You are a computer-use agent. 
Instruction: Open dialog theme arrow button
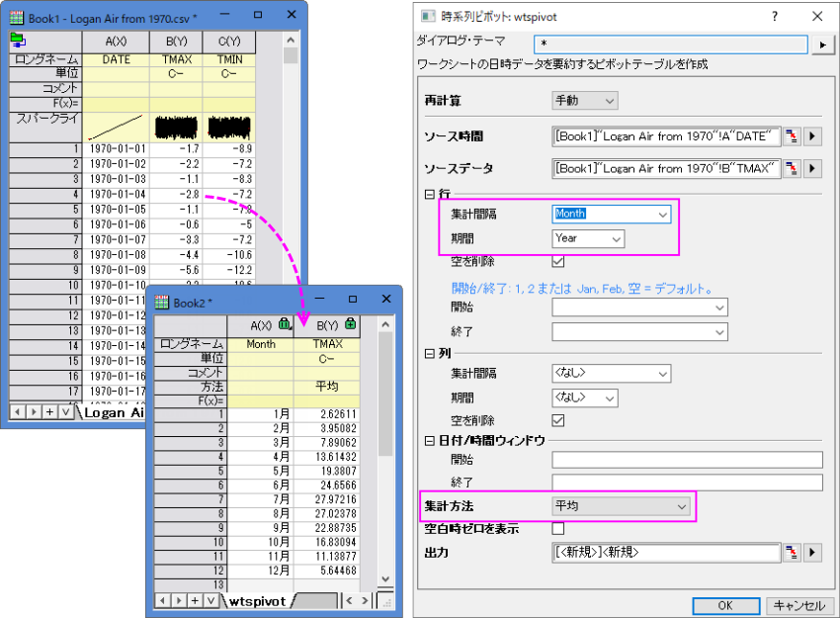pyautogui.click(x=822, y=45)
